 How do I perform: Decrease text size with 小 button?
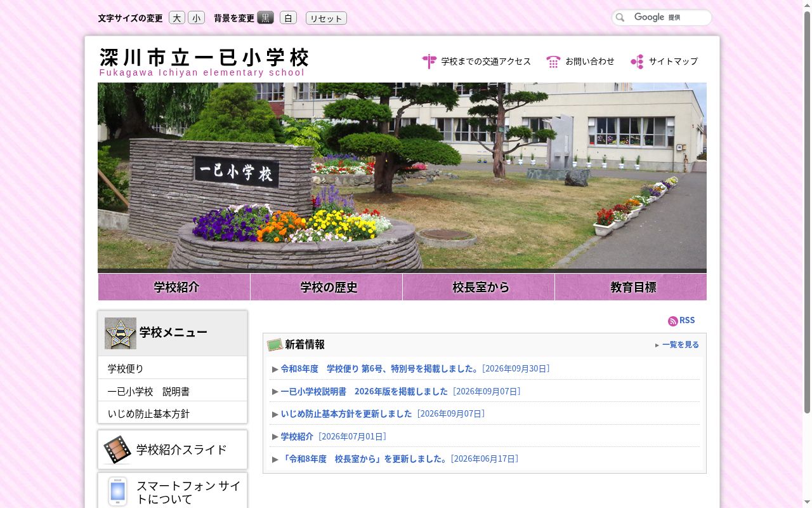tap(196, 18)
